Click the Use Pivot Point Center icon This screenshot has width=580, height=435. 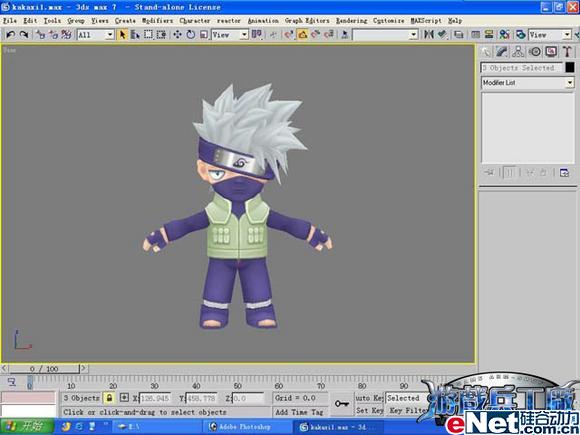tap(257, 35)
